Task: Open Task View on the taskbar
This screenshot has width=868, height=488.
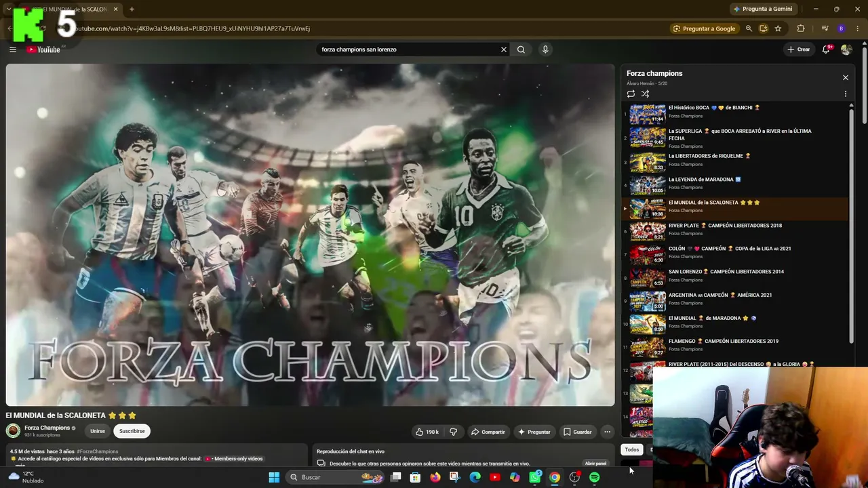Action: (396, 477)
